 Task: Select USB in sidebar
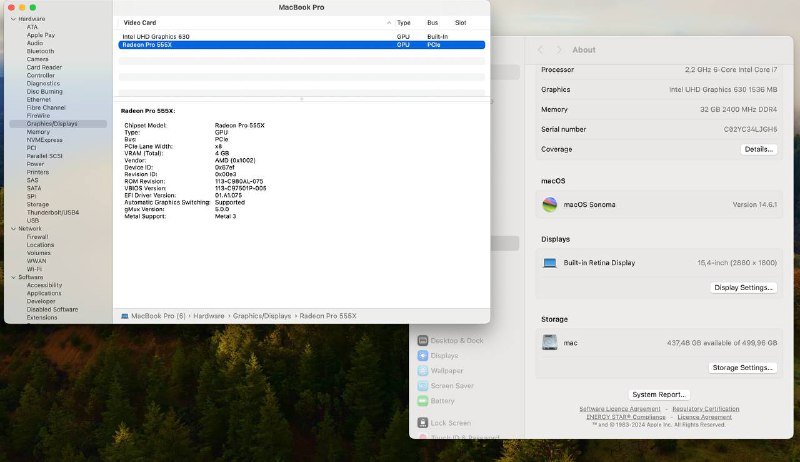click(x=33, y=221)
